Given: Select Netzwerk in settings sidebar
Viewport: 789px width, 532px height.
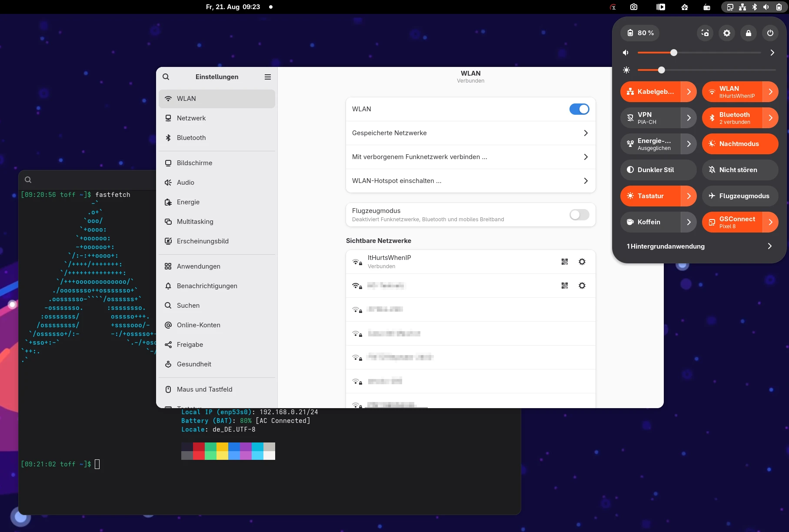Looking at the screenshot, I should point(217,118).
